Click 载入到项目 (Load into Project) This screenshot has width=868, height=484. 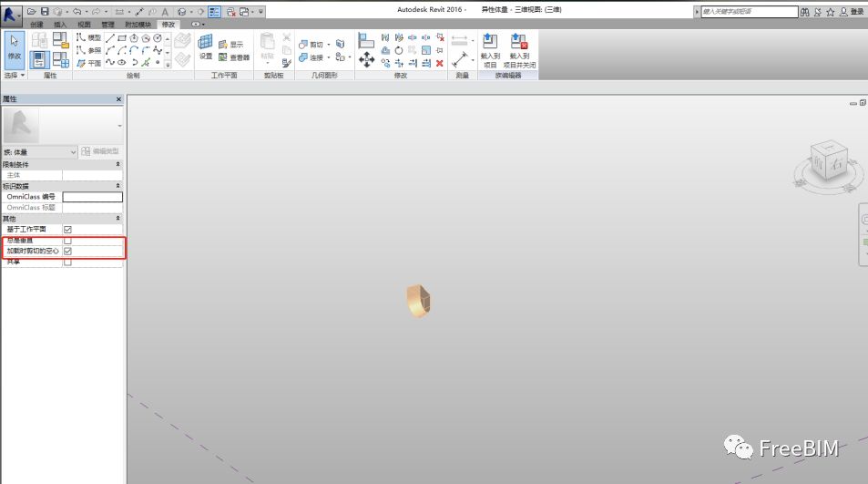(490, 50)
